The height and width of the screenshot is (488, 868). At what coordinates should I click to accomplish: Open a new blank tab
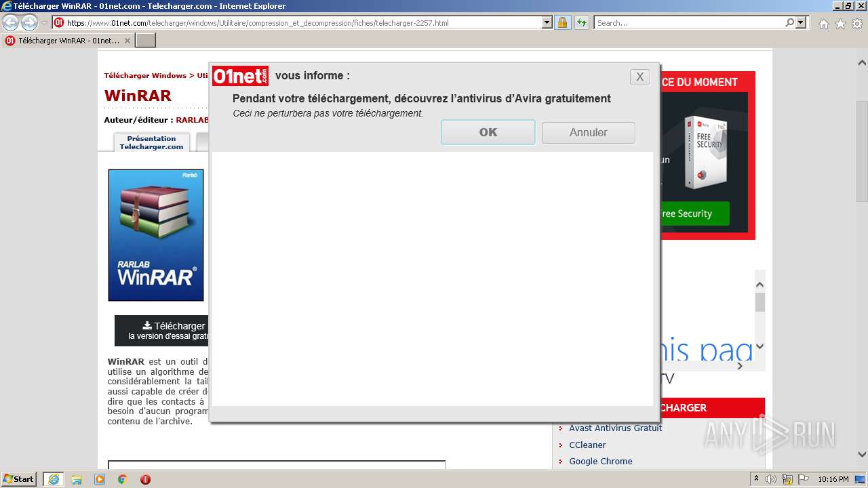[146, 41]
